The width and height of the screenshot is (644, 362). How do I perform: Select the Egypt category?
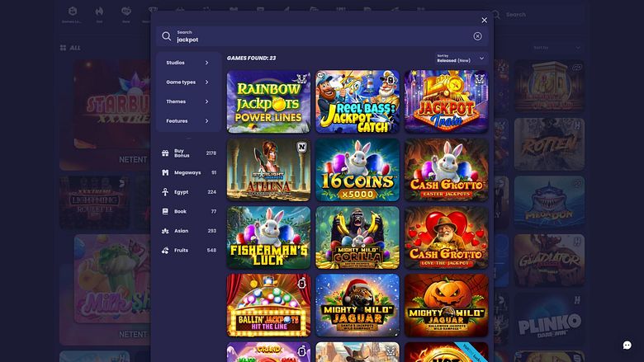tap(188, 192)
